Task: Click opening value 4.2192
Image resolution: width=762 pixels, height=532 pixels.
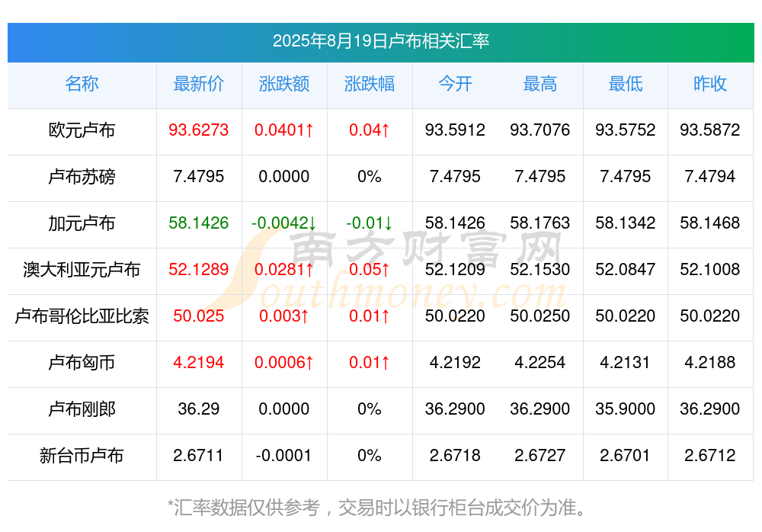Action: tap(455, 362)
